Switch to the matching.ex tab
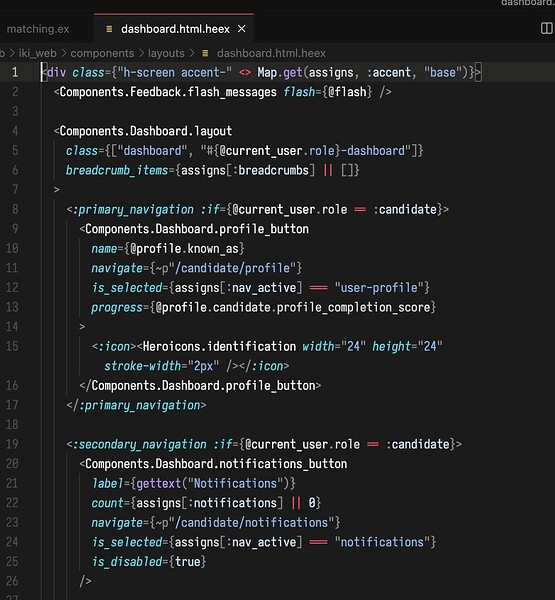555x600 pixels. coord(38,29)
